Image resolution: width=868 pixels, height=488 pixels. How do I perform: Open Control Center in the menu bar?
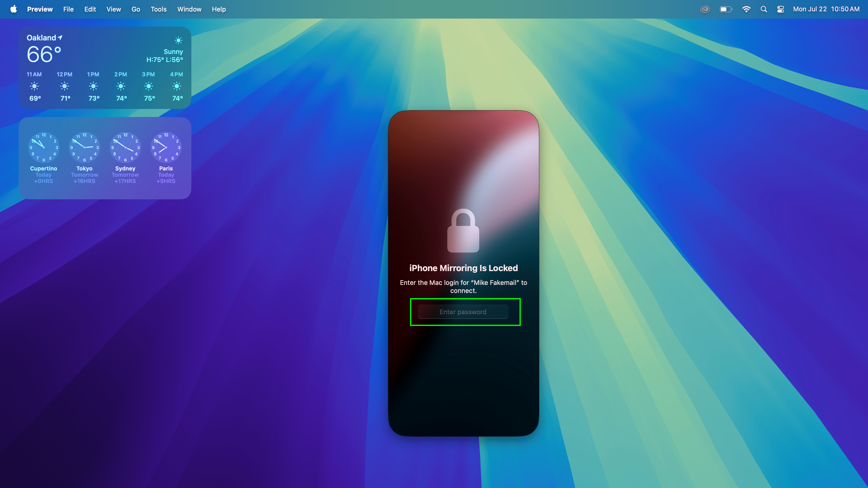781,9
